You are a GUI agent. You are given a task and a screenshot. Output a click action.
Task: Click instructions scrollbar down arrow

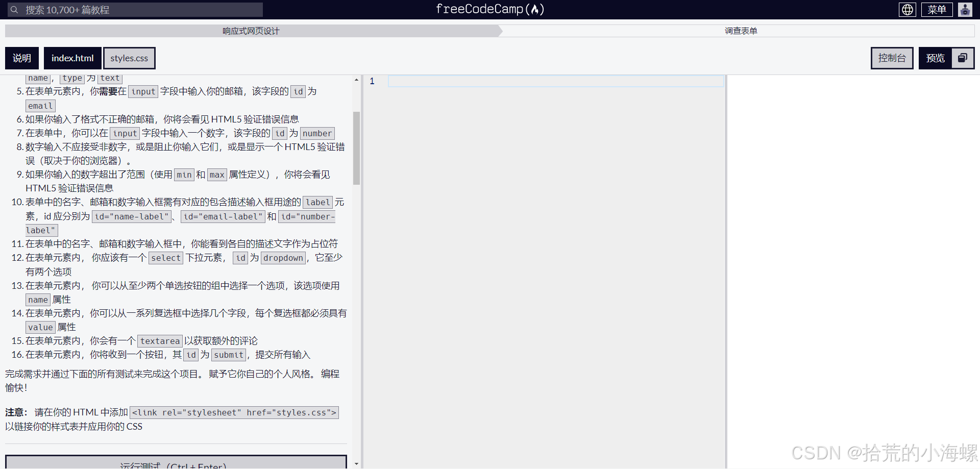356,464
